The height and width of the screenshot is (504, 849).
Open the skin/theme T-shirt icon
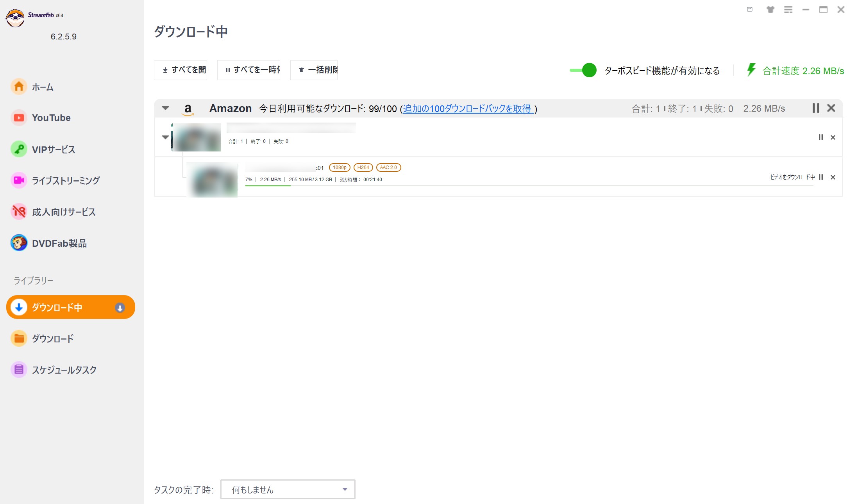coord(770,9)
